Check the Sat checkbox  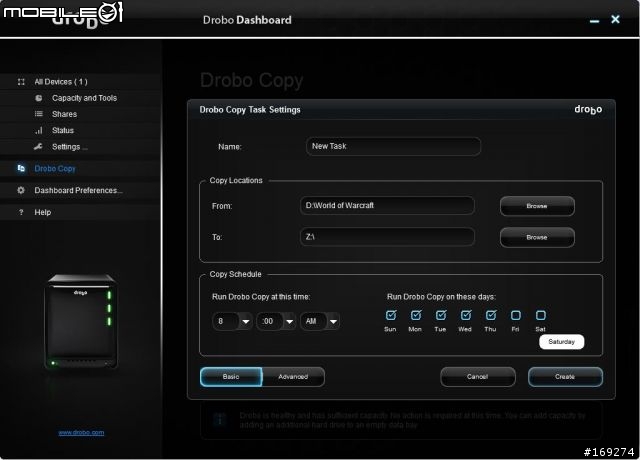(540, 315)
